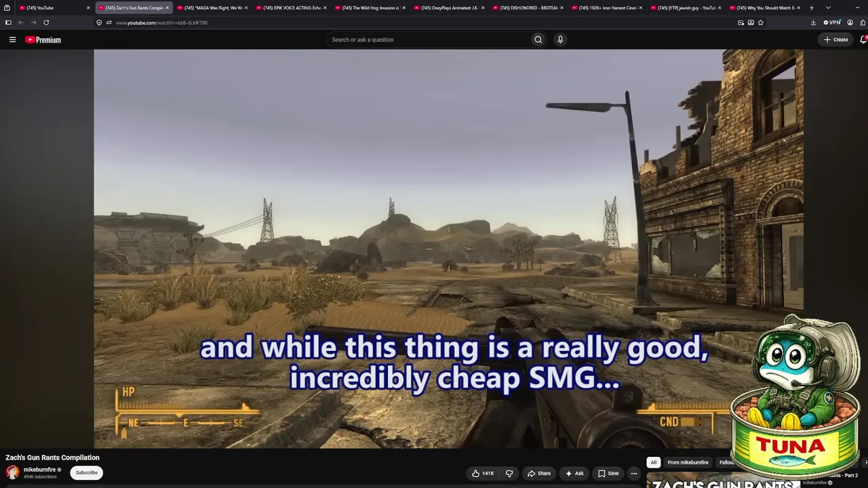Switch to the 'EPIK VOICE ACTING' tab
Image resolution: width=868 pixels, height=488 pixels.
coord(292,7)
